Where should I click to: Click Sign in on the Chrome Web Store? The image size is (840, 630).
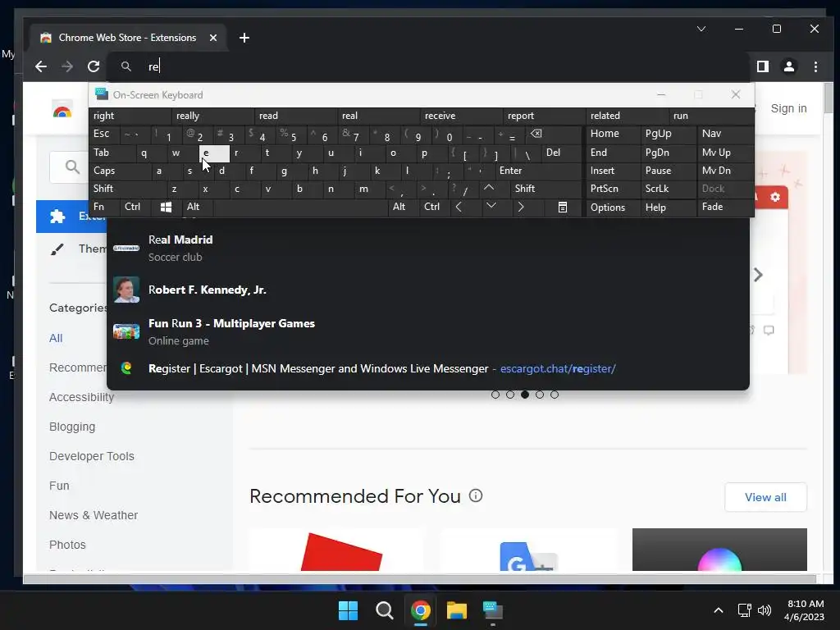pos(788,108)
